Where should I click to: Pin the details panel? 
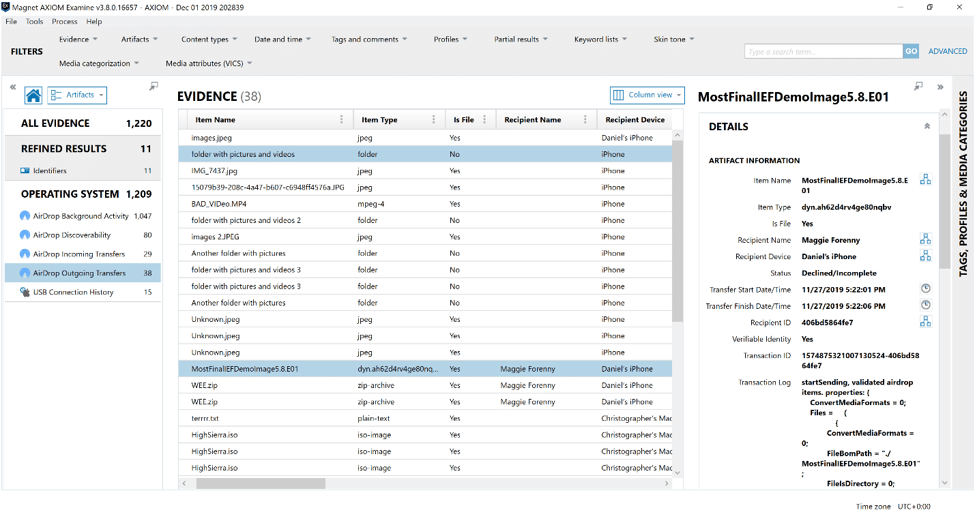(x=918, y=87)
